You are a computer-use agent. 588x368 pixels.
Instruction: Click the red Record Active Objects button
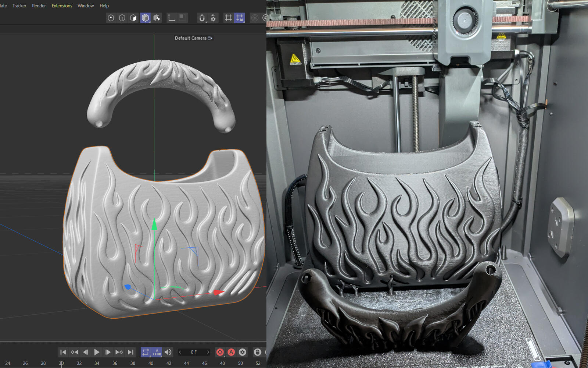[x=220, y=352]
